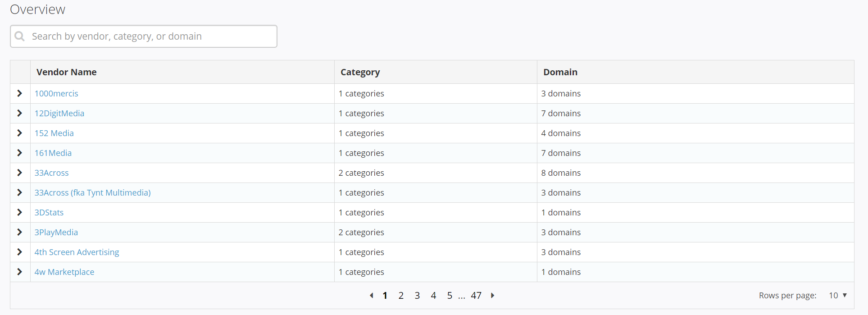Expand the 4w Marketplace row

tap(20, 272)
